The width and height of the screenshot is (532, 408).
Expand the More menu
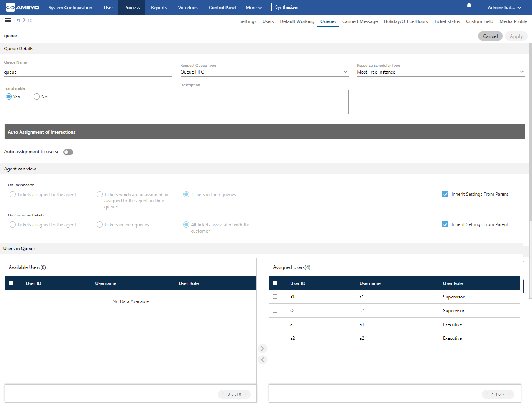[x=254, y=8]
